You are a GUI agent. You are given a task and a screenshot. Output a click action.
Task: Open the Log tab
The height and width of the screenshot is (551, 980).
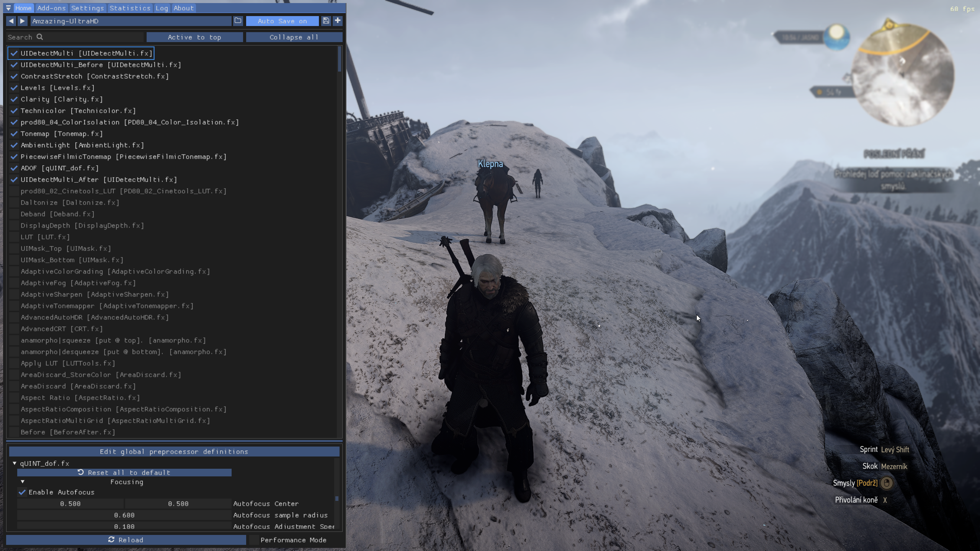tap(162, 8)
